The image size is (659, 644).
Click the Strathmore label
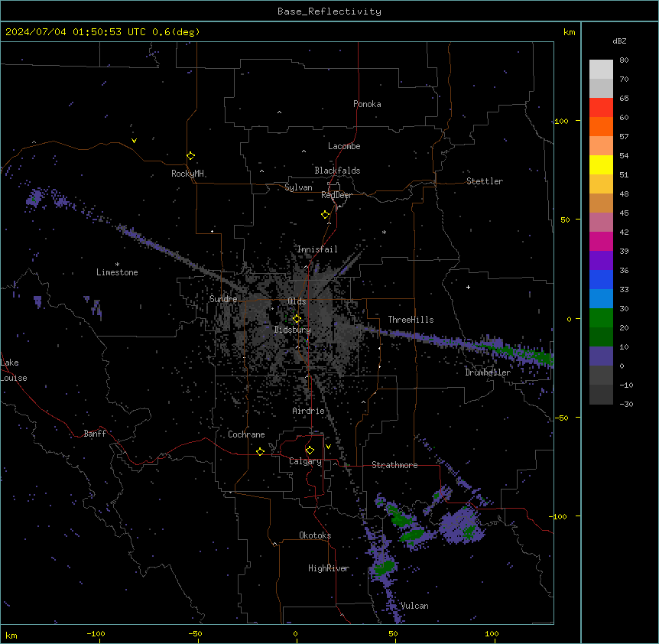[x=394, y=465]
